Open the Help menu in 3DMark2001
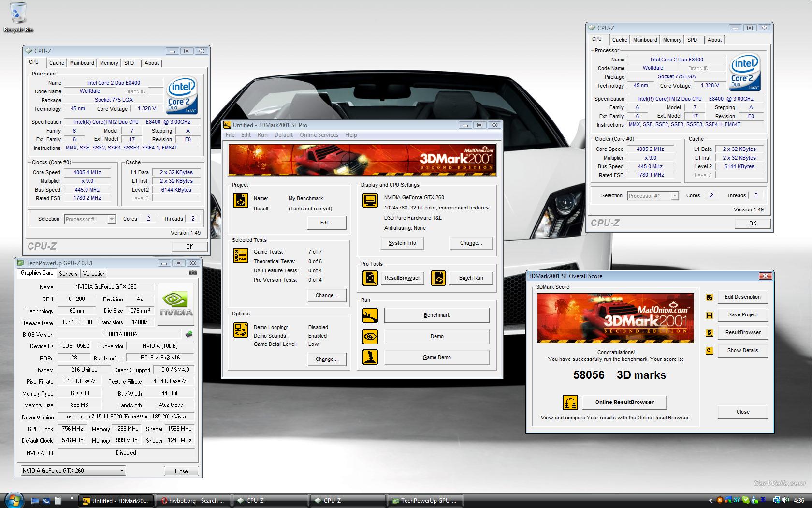The height and width of the screenshot is (508, 812). (351, 135)
